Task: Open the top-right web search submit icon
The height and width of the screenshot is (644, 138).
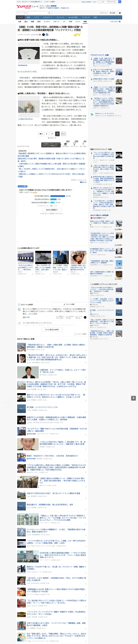Action: [x=120, y=2]
